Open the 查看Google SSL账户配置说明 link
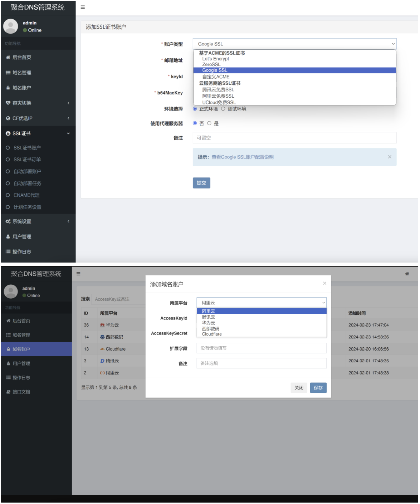Viewport: 420px width, 504px height. (x=243, y=157)
